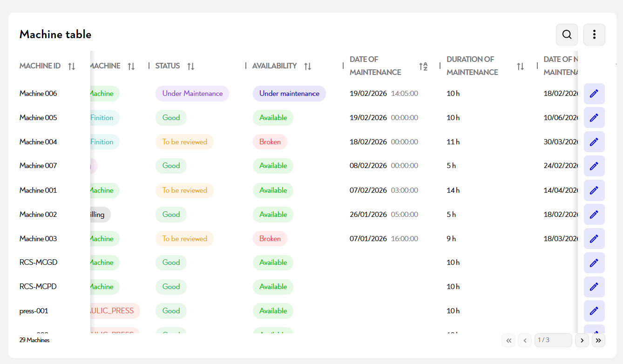
Task: Select the press-001 ID cell
Action: click(x=34, y=311)
